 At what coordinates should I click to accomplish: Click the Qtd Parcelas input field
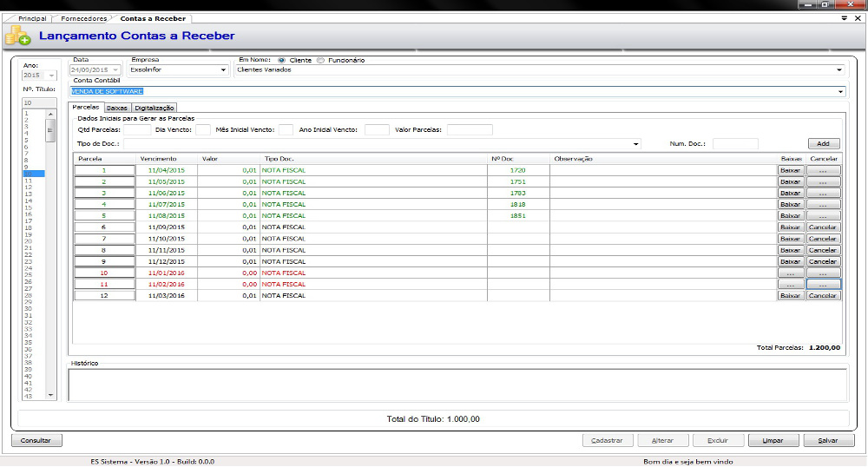point(137,130)
